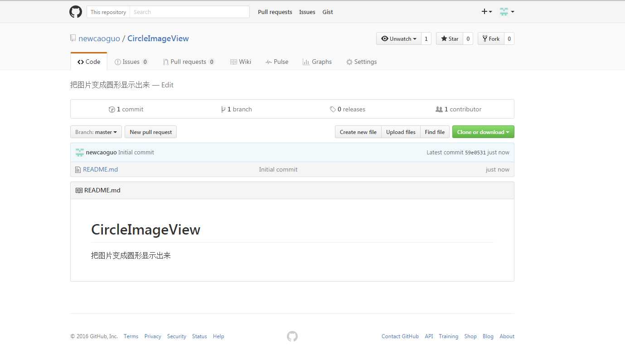View the 1 commit history link
The image size is (625, 364).
(126, 109)
